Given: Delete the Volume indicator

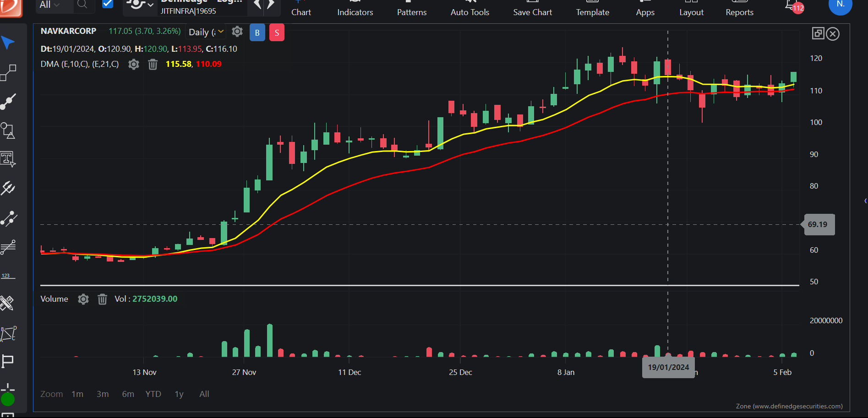Looking at the screenshot, I should (x=103, y=299).
